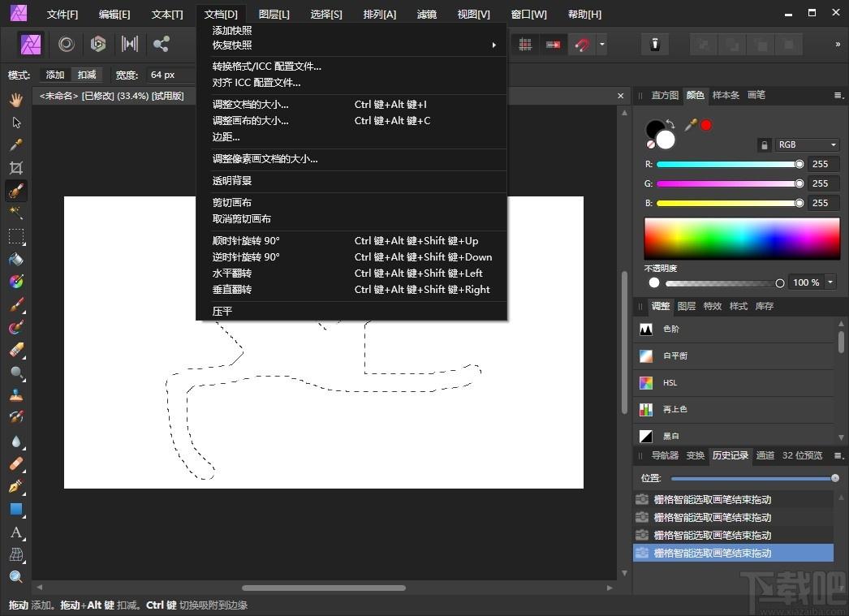This screenshot has width=849, height=616.
Task: Close the 未命名 document tab
Action: tap(620, 96)
